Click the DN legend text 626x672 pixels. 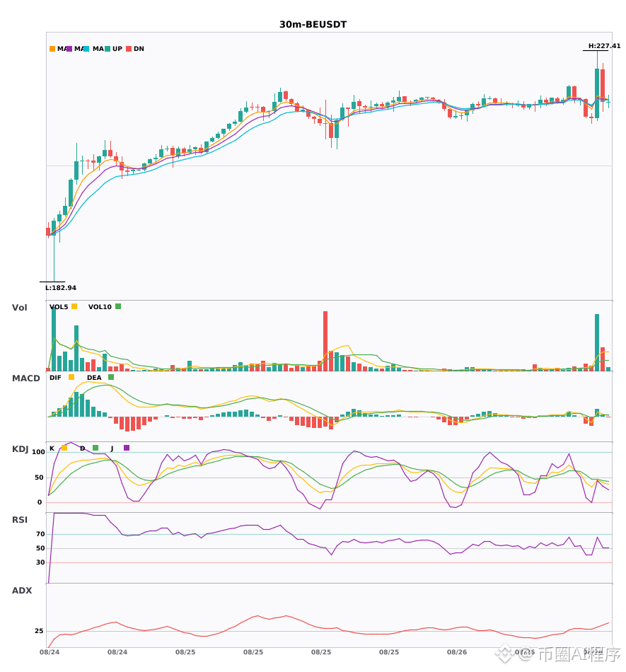click(x=139, y=49)
